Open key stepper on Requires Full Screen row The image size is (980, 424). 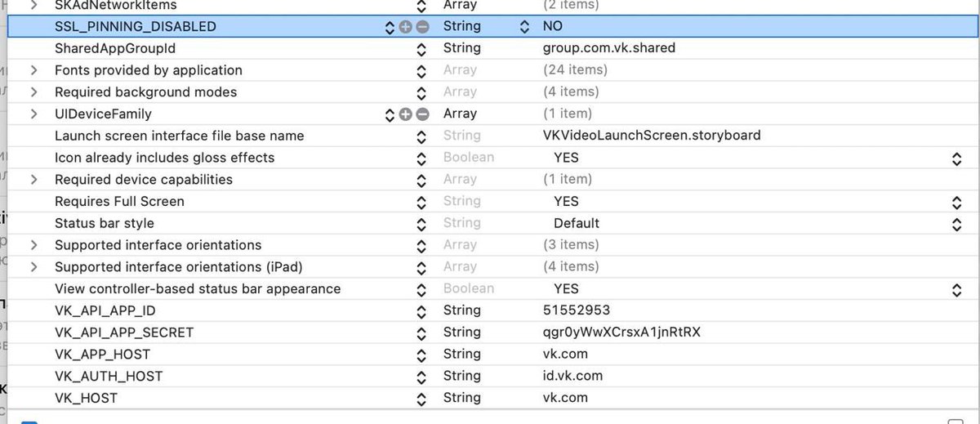pyautogui.click(x=421, y=202)
